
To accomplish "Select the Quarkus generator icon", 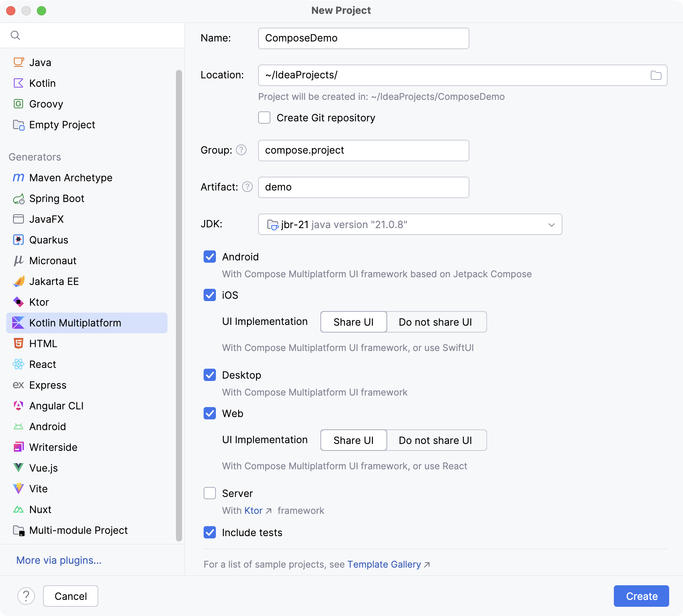I will [18, 240].
